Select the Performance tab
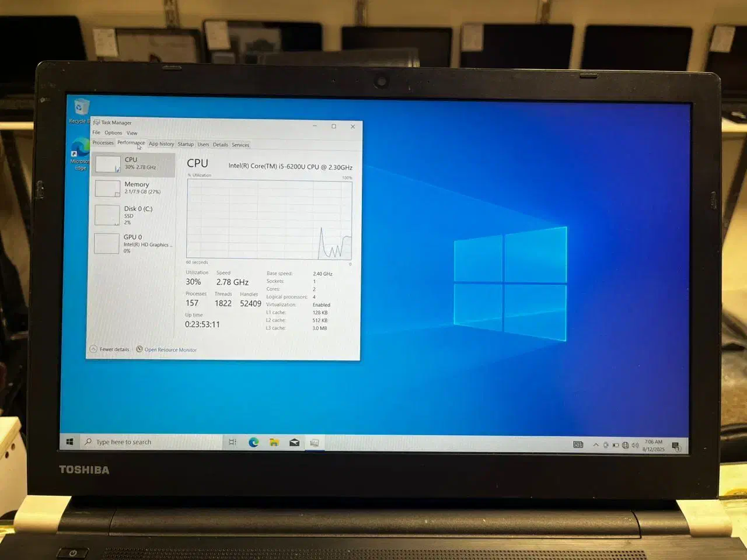This screenshot has width=747, height=560. click(x=131, y=143)
